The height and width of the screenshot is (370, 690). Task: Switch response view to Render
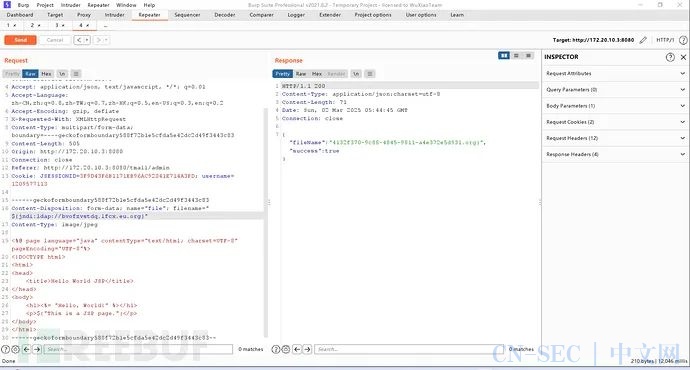point(336,74)
